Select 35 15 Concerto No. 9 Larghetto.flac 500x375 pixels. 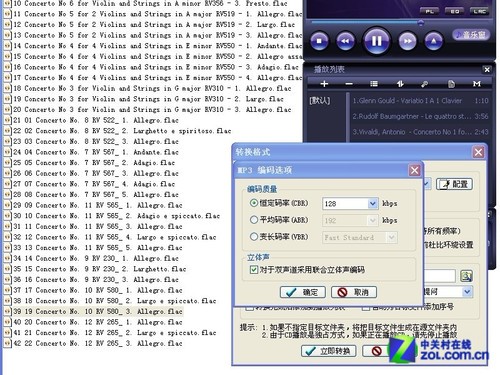coord(100,269)
